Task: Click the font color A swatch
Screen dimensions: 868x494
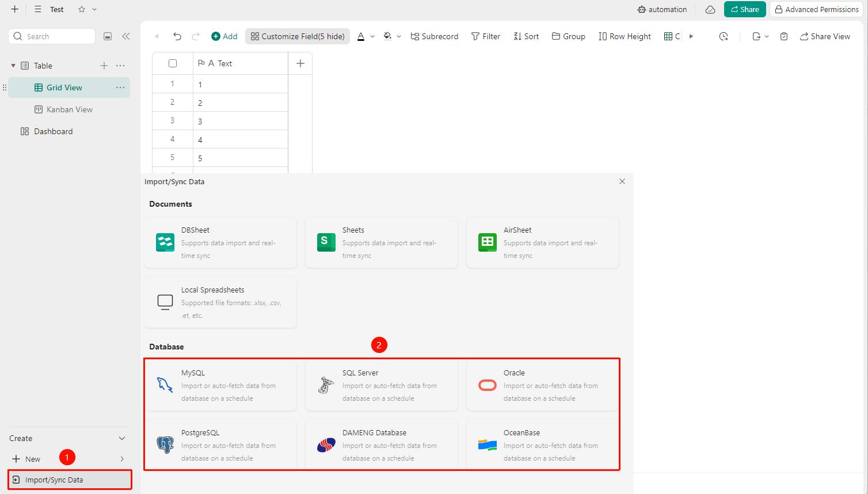Action: pyautogui.click(x=361, y=36)
